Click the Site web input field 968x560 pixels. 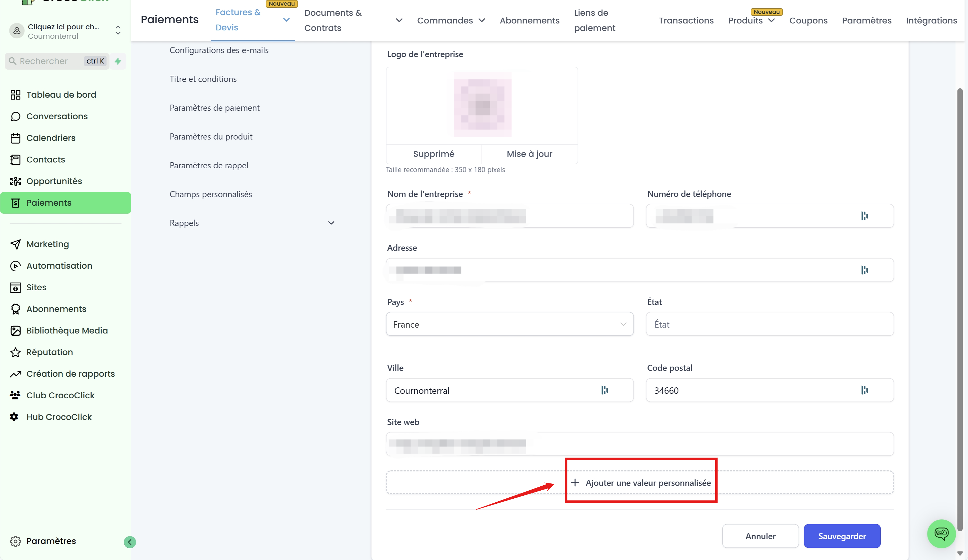point(640,444)
